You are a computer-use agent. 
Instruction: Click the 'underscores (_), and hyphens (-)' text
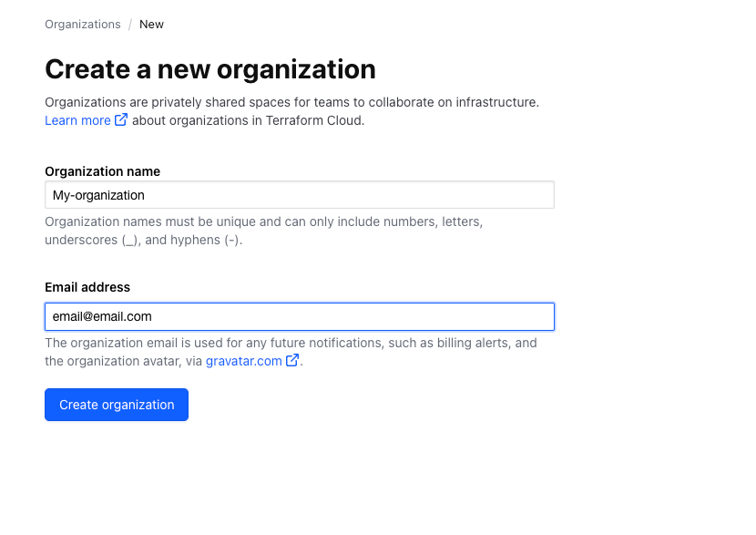[143, 240]
